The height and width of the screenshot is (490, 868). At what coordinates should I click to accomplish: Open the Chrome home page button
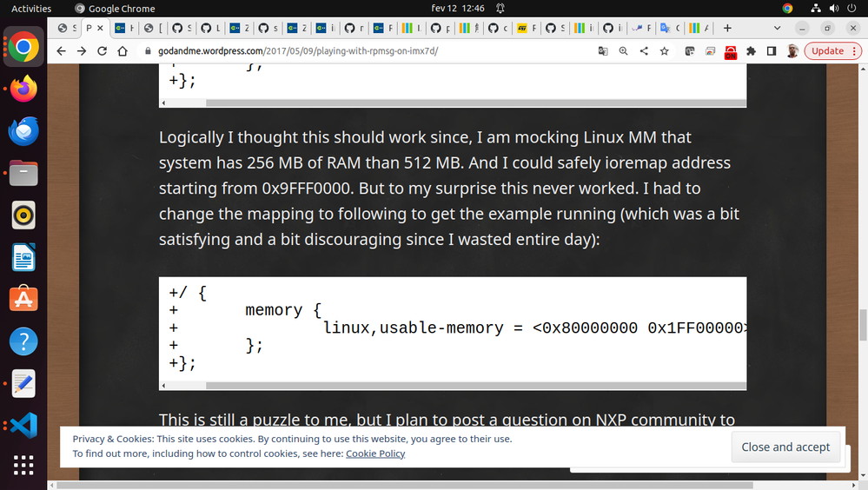click(123, 51)
